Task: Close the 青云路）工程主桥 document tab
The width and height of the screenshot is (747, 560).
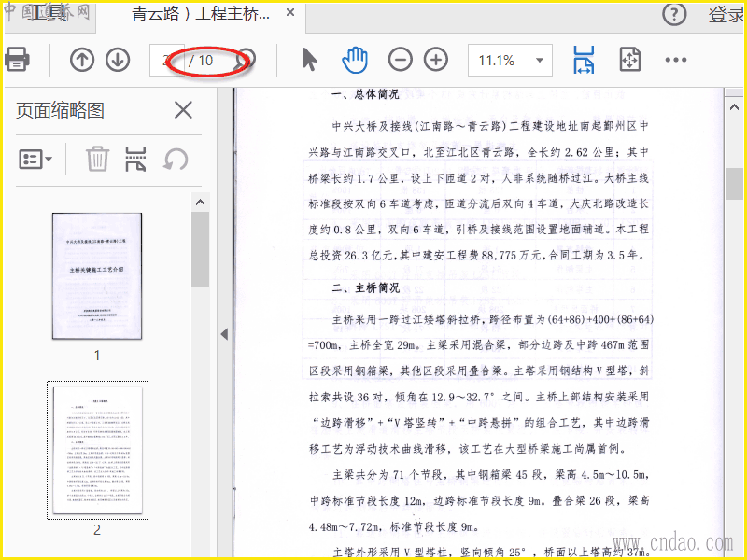Action: [290, 13]
